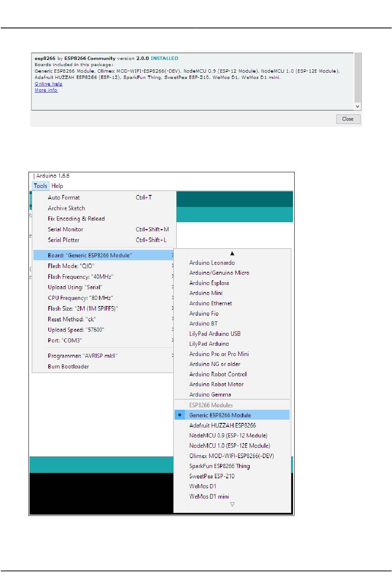
Task: Open the Serial Monitor
Action: pyautogui.click(x=104, y=229)
